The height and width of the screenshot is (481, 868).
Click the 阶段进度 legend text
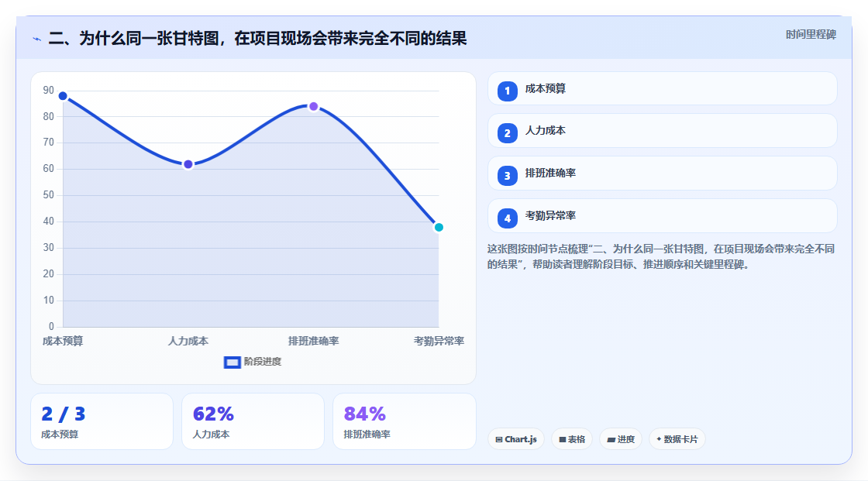pos(263,362)
